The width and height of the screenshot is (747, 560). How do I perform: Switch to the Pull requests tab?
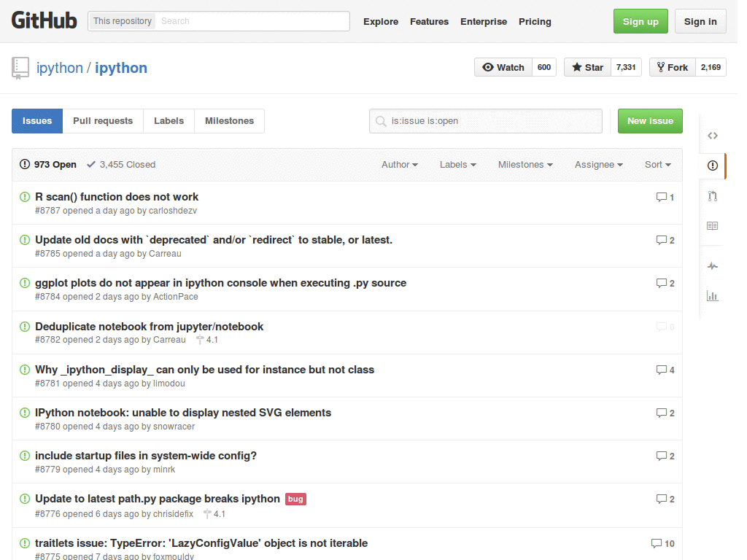pos(103,121)
